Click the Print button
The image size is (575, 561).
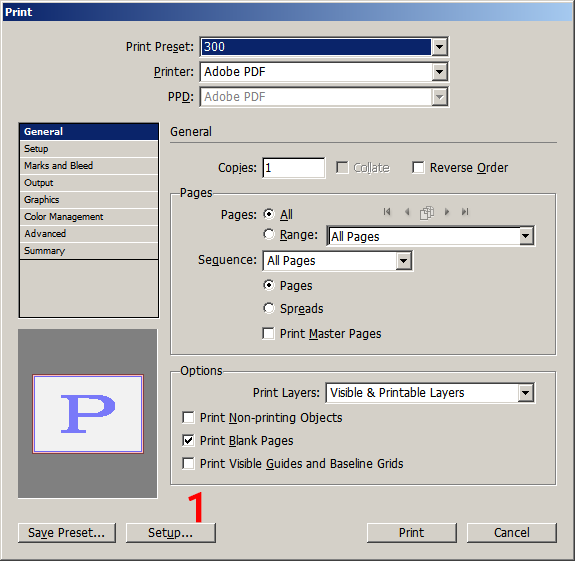click(411, 533)
